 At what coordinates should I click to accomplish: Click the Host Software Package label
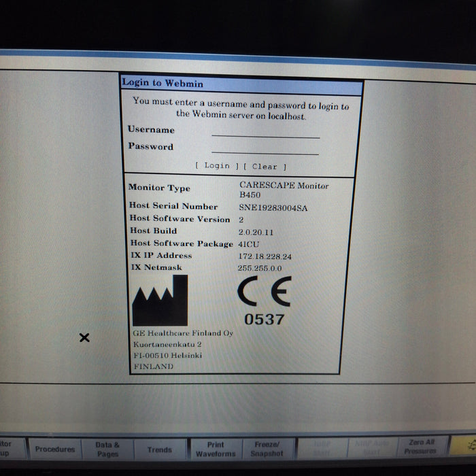[x=182, y=243]
